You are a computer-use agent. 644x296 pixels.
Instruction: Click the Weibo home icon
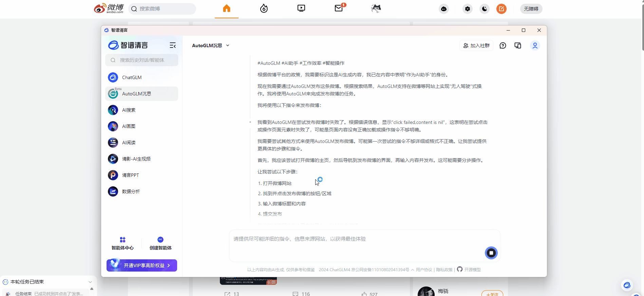click(x=227, y=8)
